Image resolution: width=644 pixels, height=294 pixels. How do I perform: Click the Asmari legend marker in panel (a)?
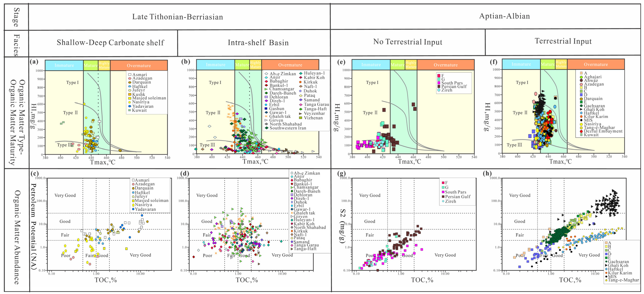pos(130,75)
